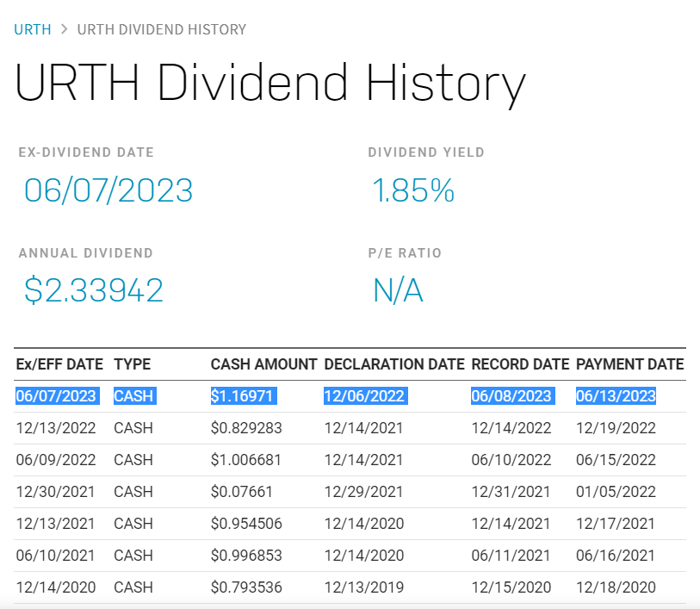The image size is (700, 609).
Task: Click the CASH type in the 06/07/2023 row
Action: pos(135,396)
